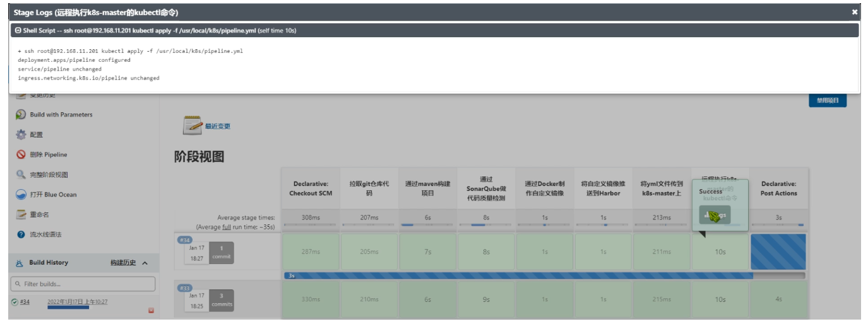The image size is (868, 324).
Task: Click the 通过maven构建项目 column header
Action: pos(428,188)
